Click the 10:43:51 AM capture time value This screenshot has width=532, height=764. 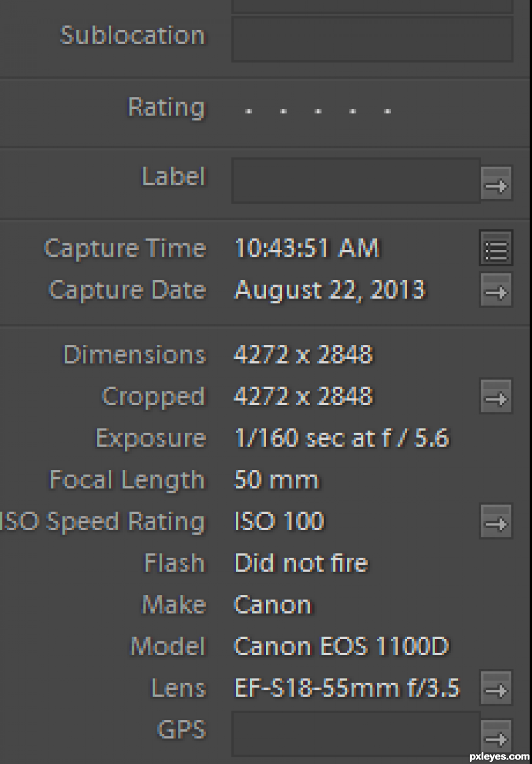point(307,248)
